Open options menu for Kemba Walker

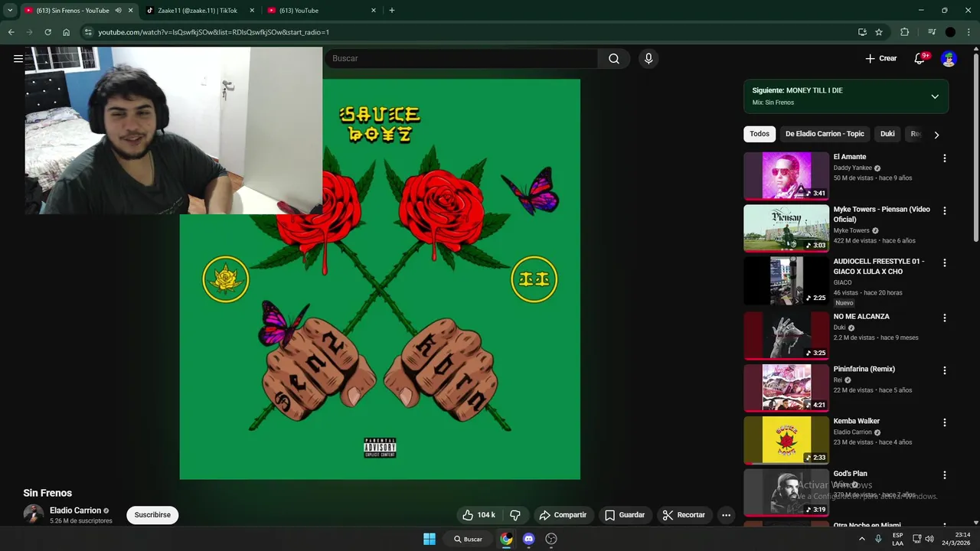tap(944, 422)
